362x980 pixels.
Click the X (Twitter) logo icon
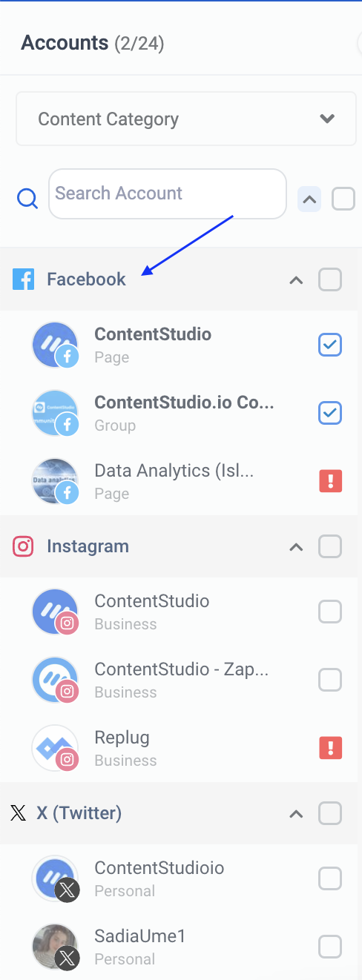point(18,813)
